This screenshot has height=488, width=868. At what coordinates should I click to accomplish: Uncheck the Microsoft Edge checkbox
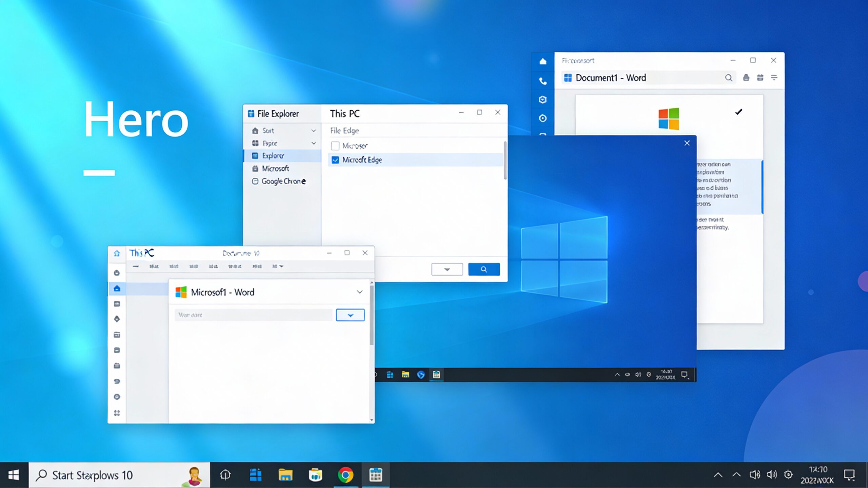335,160
